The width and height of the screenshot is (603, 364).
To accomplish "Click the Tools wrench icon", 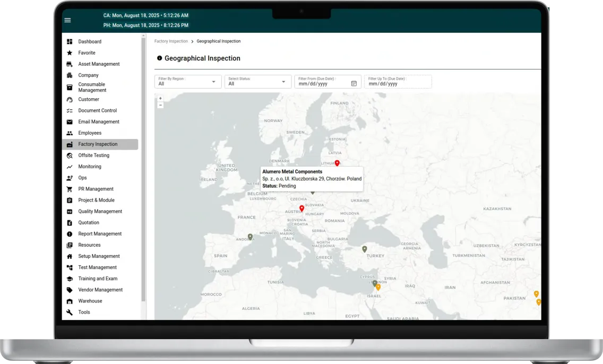I will [x=70, y=313].
